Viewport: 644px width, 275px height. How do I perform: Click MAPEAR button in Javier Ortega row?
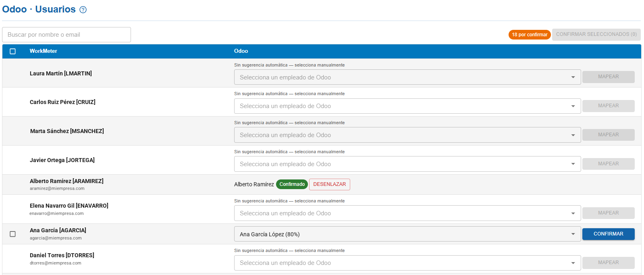coord(608,164)
